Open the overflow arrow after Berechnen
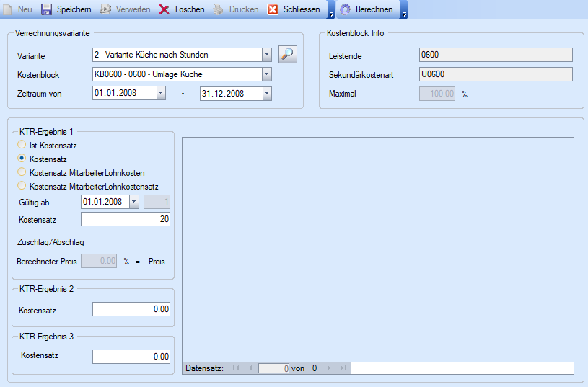 pos(403,13)
